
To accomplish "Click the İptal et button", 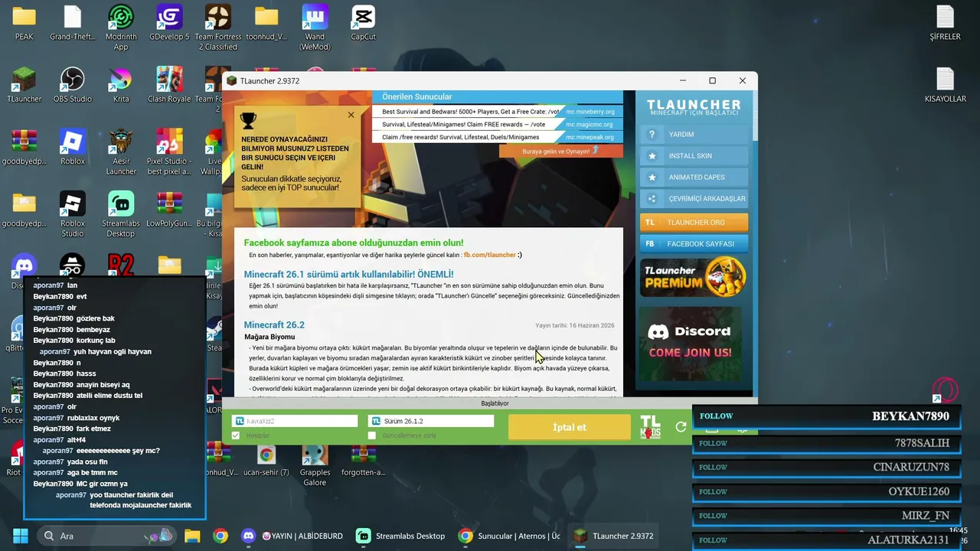I will coord(570,427).
